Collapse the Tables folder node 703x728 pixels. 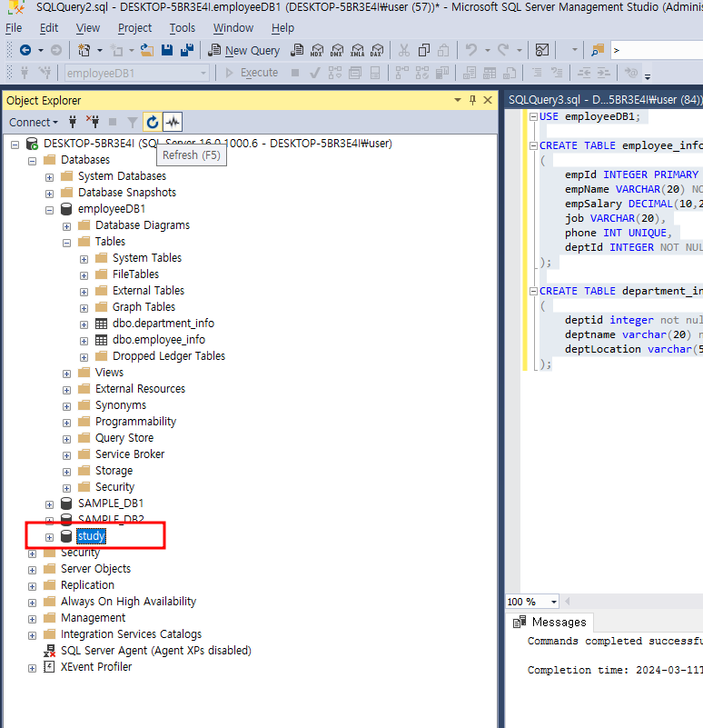point(67,243)
